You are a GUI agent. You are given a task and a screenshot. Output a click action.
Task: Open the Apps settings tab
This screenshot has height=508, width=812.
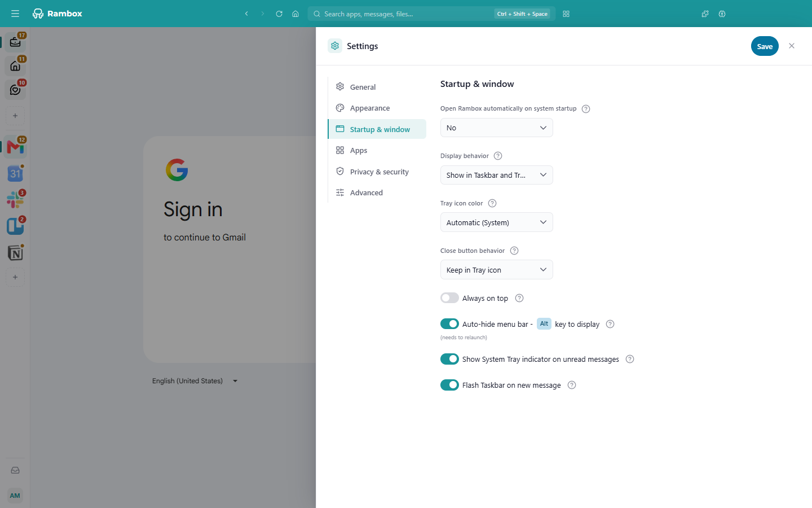pos(377,150)
